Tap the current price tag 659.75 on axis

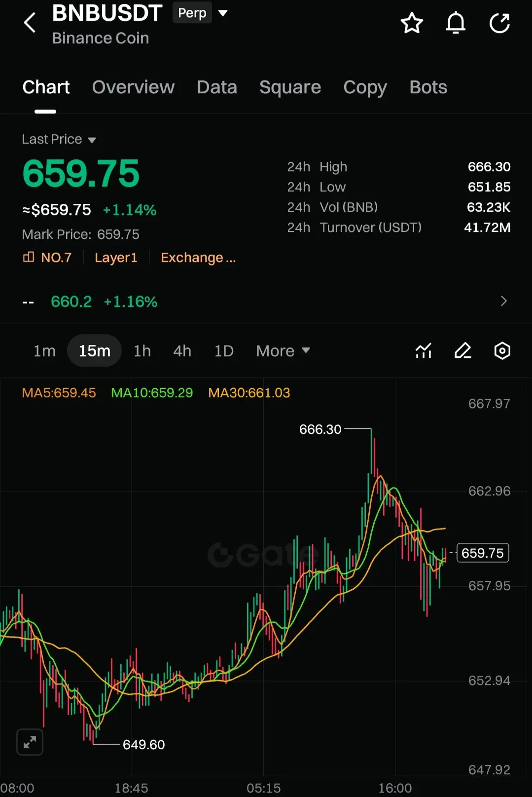(483, 553)
